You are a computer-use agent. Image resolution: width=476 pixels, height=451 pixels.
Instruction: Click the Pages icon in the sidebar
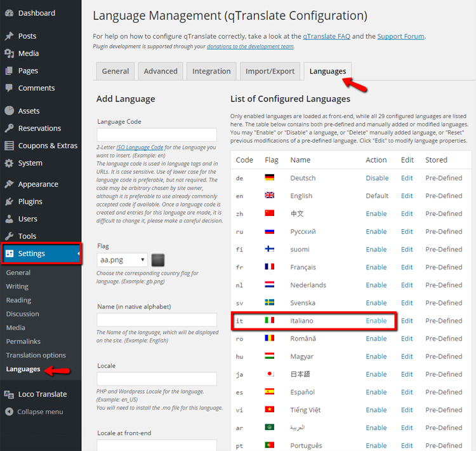point(9,71)
